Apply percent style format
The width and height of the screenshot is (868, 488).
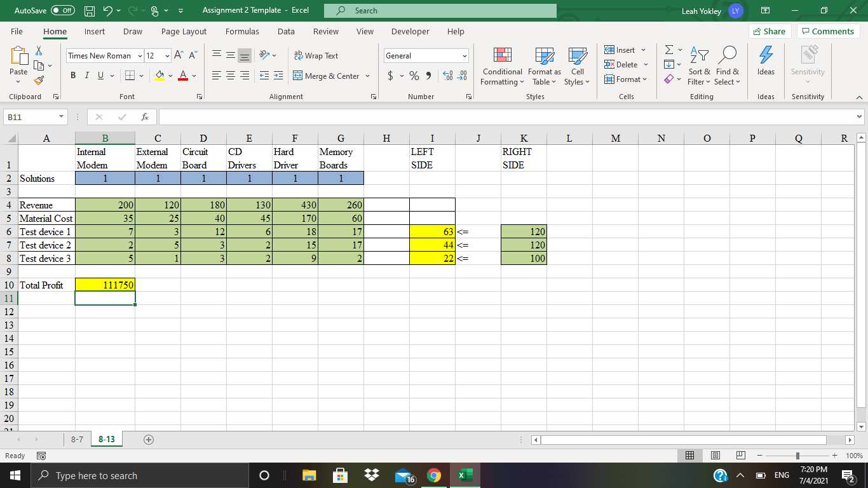pos(414,76)
